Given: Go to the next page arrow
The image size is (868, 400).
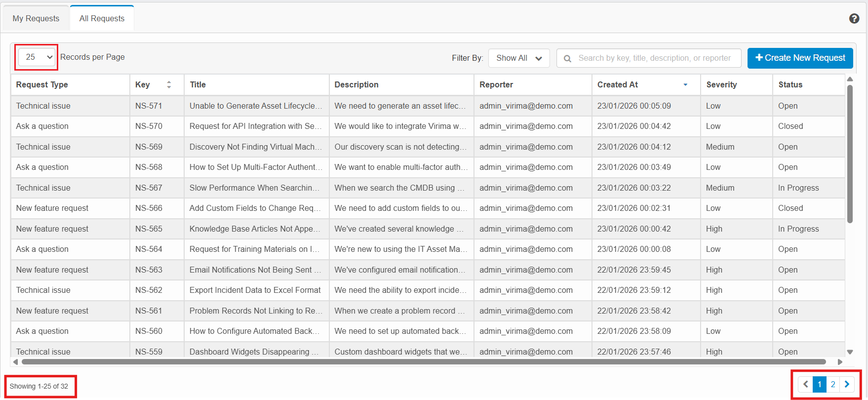Looking at the screenshot, I should (847, 384).
